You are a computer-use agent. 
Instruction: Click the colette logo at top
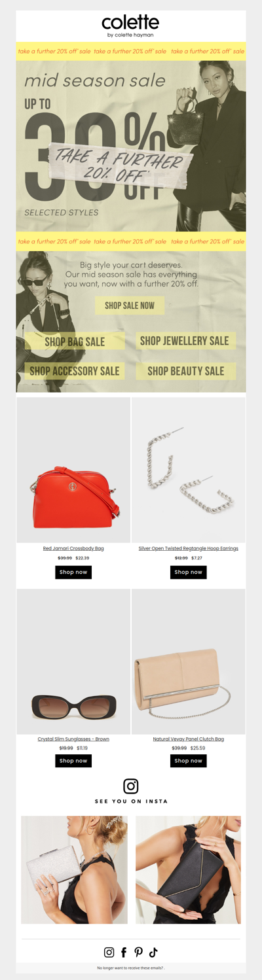pos(131,26)
